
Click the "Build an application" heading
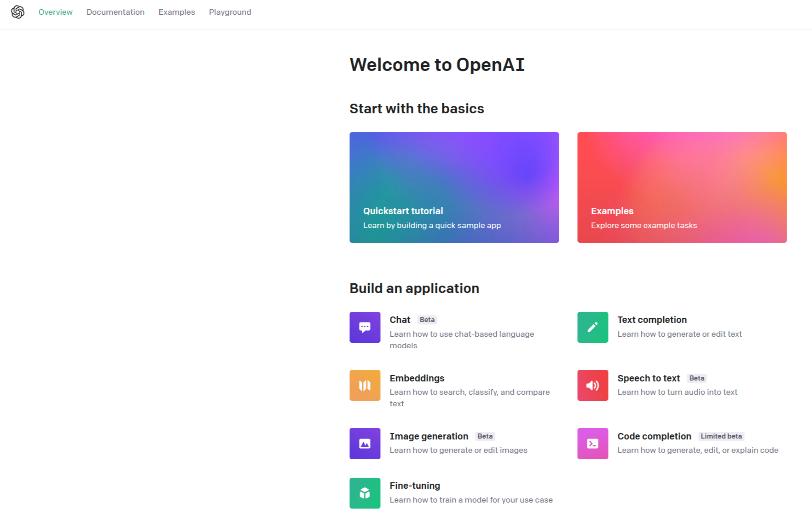pos(414,288)
